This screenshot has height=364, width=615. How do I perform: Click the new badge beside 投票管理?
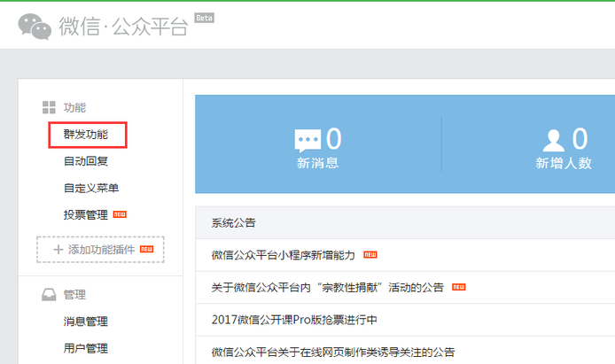click(120, 214)
